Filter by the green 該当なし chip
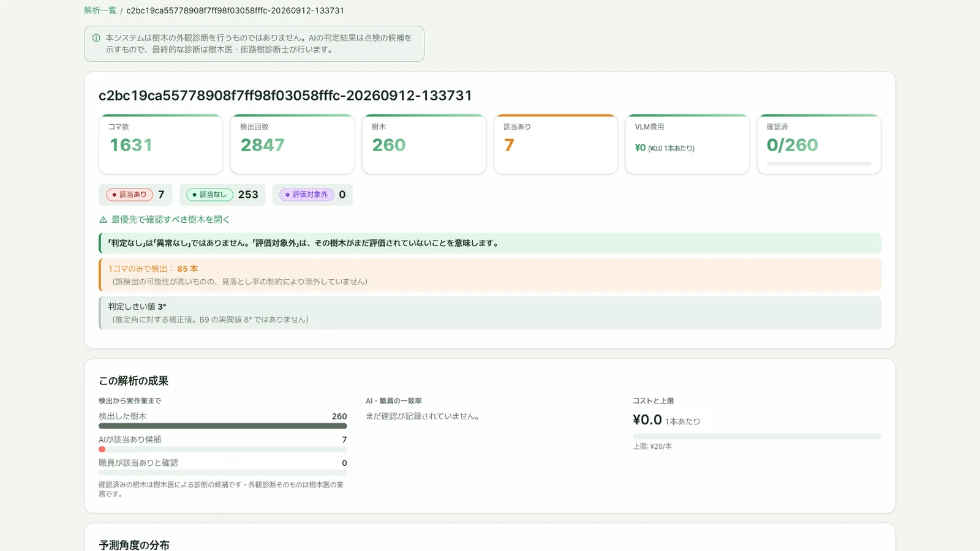 [209, 195]
